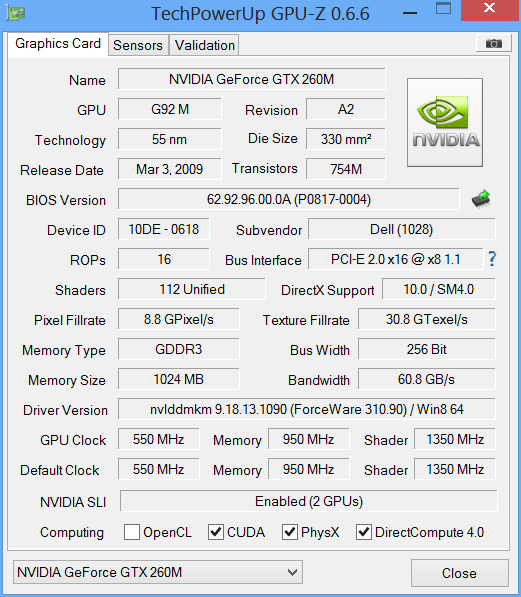Click the Shaders field 112 Unified
Image resolution: width=521 pixels, height=597 pixels.
pos(192,289)
